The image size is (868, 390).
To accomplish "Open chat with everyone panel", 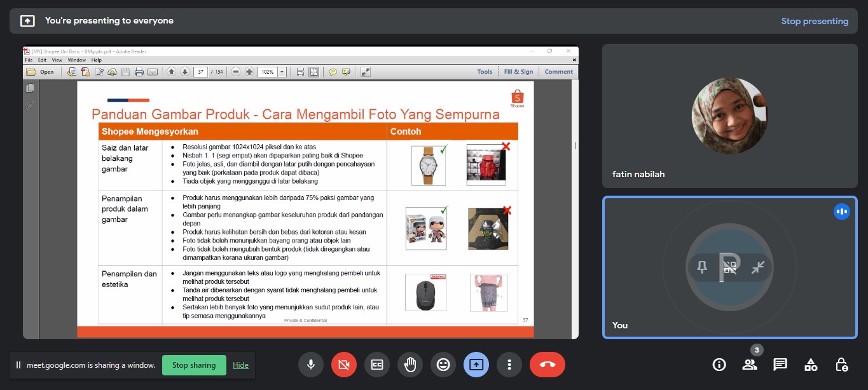I will point(780,365).
